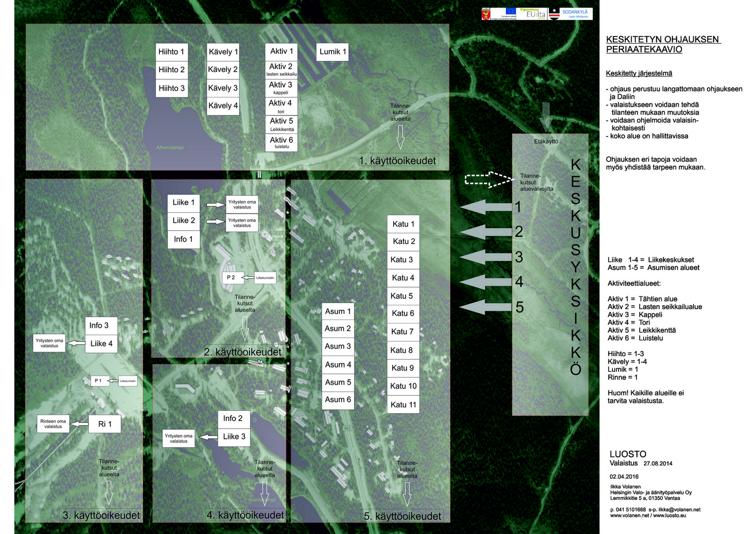Click the Sodankylä logo in header
Image resolution: width=756 pixels, height=534 pixels.
point(576,14)
